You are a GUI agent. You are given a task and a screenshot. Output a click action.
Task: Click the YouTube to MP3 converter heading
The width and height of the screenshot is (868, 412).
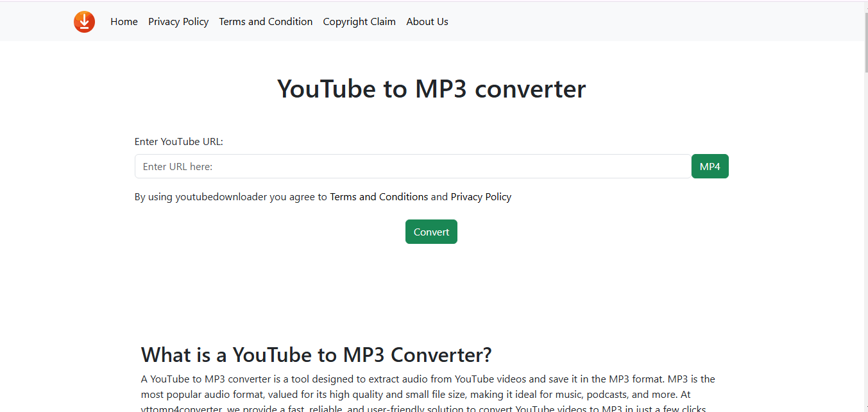[x=431, y=89]
